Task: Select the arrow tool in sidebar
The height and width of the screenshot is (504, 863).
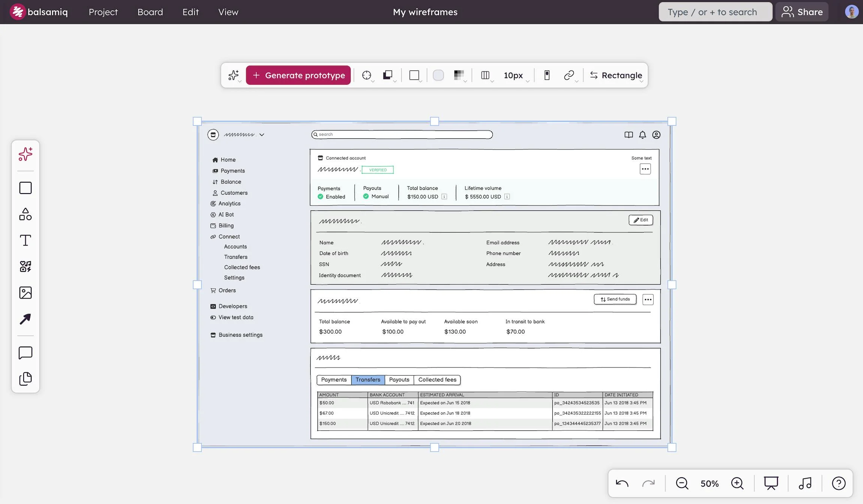Action: click(26, 319)
